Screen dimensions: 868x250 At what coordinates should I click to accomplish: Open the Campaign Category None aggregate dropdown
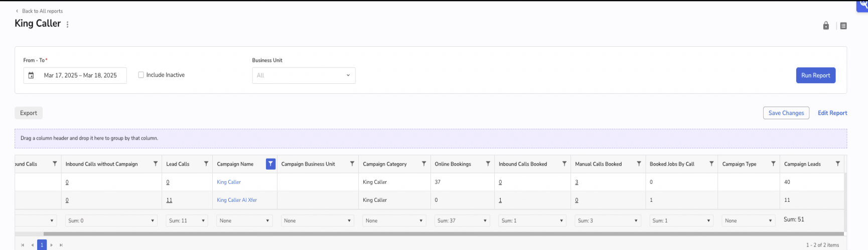coord(394,220)
